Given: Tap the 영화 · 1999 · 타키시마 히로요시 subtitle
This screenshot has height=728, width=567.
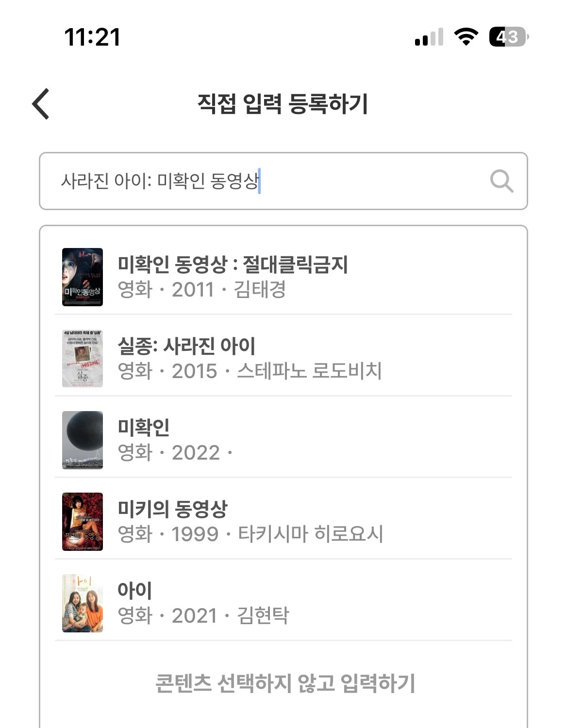Looking at the screenshot, I should point(250,534).
